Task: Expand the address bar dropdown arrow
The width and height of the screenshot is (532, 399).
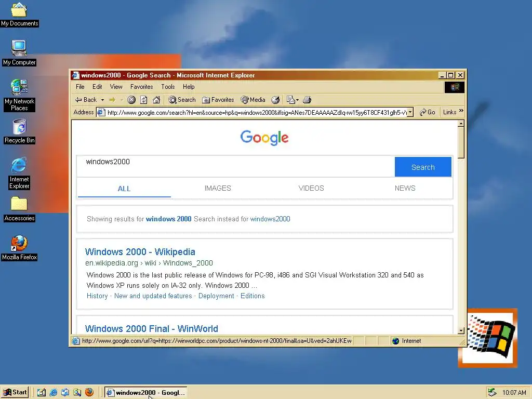Action: [410, 112]
